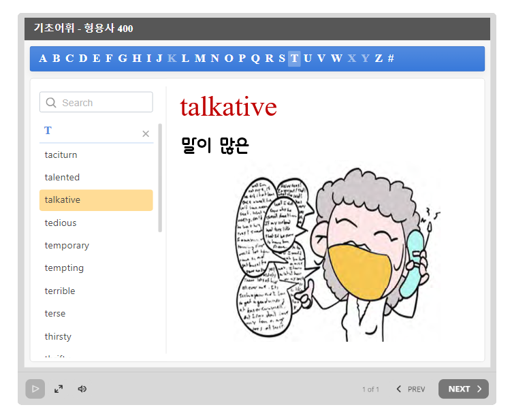Toggle fullscreen with the expand arrows icon

click(x=59, y=389)
